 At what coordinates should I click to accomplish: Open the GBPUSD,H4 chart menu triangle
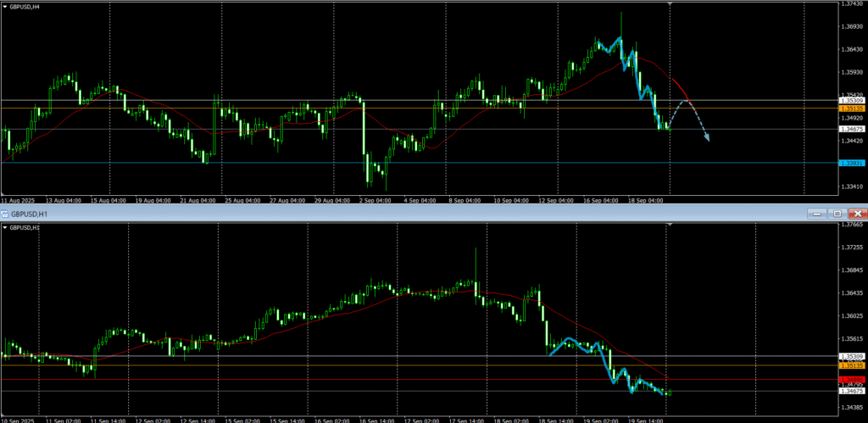tap(5, 7)
